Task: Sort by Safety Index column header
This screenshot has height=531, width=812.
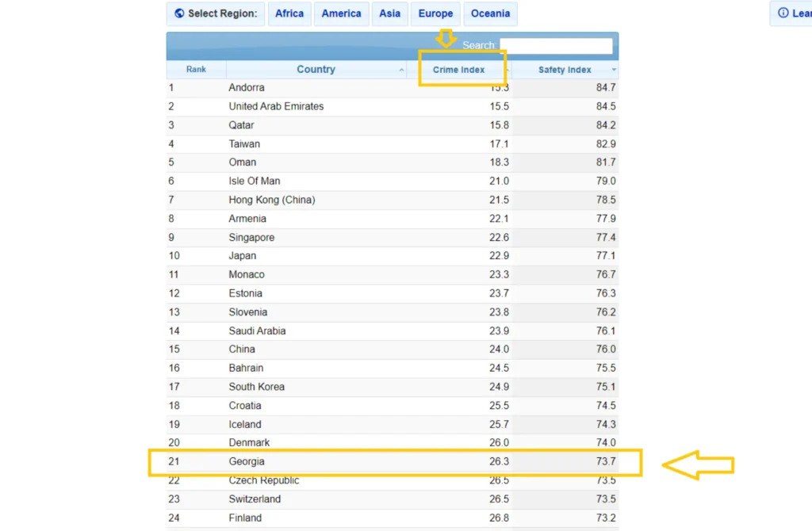Action: pyautogui.click(x=564, y=70)
